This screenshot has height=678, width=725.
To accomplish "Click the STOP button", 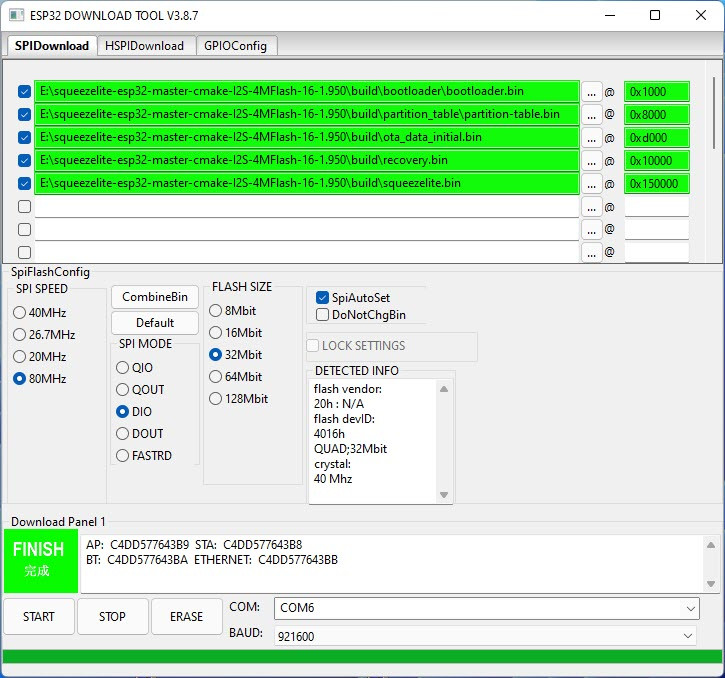I will 112,616.
